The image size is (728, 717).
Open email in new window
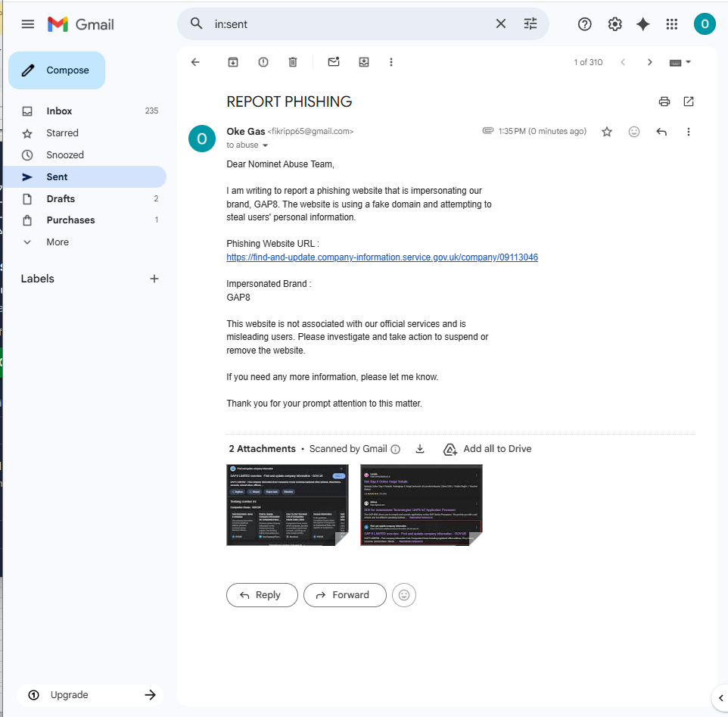click(689, 101)
